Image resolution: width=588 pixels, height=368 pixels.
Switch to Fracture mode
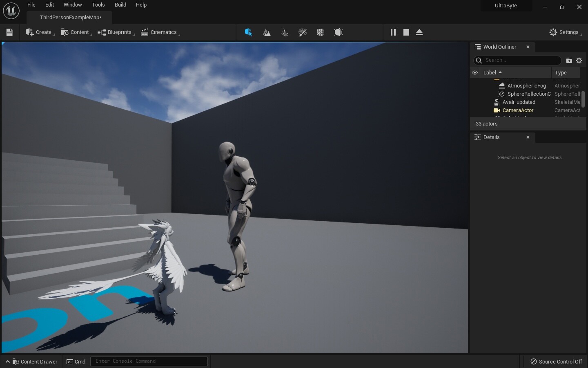point(321,33)
